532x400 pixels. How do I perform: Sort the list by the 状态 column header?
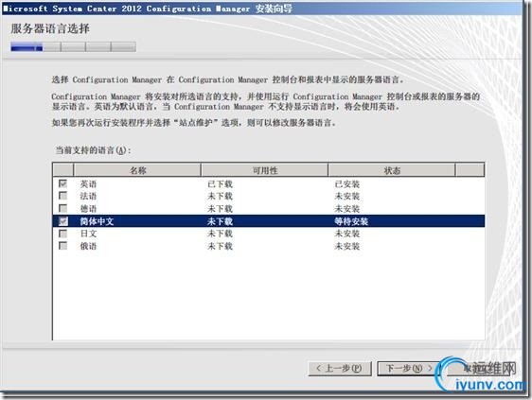tap(392, 170)
